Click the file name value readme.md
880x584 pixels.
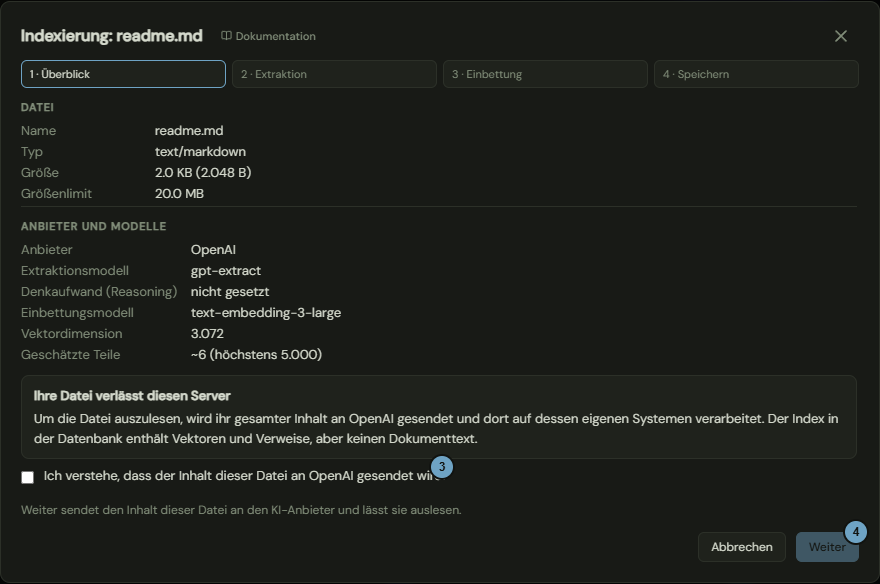(189, 131)
